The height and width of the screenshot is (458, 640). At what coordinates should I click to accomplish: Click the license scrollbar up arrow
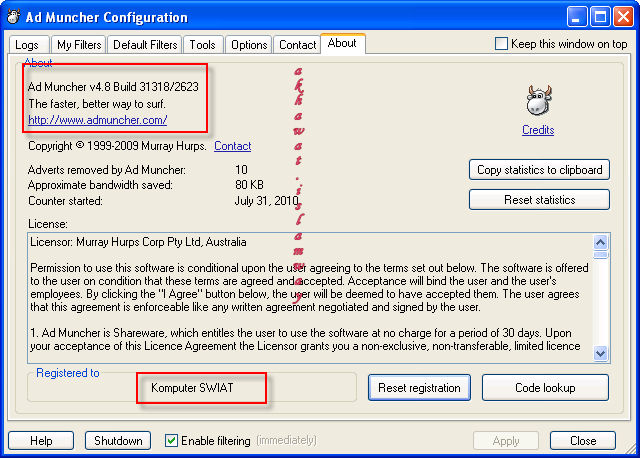click(x=600, y=242)
